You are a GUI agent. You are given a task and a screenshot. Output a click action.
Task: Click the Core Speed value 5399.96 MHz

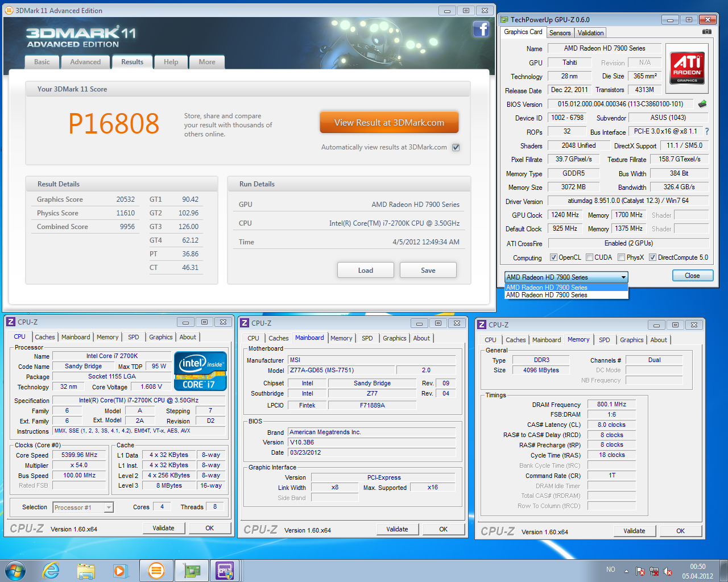[x=80, y=455]
